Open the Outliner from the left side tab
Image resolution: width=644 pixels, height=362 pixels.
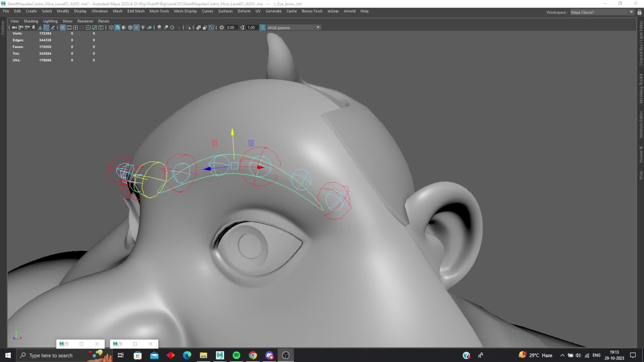coord(2,27)
